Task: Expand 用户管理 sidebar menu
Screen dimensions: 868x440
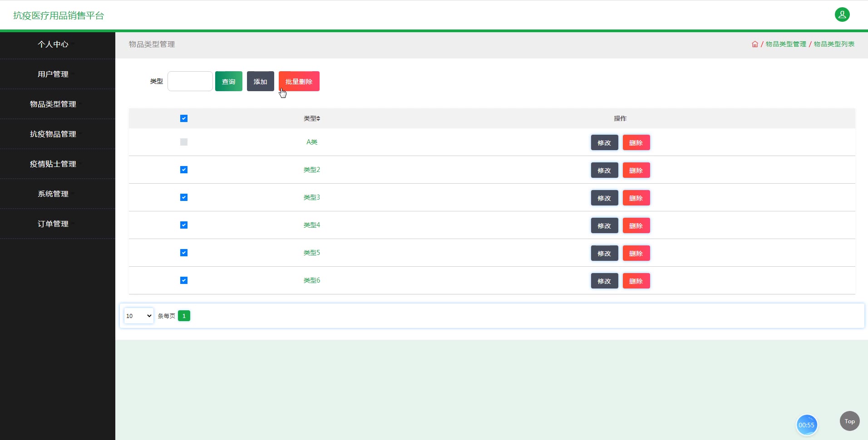Action: click(58, 74)
